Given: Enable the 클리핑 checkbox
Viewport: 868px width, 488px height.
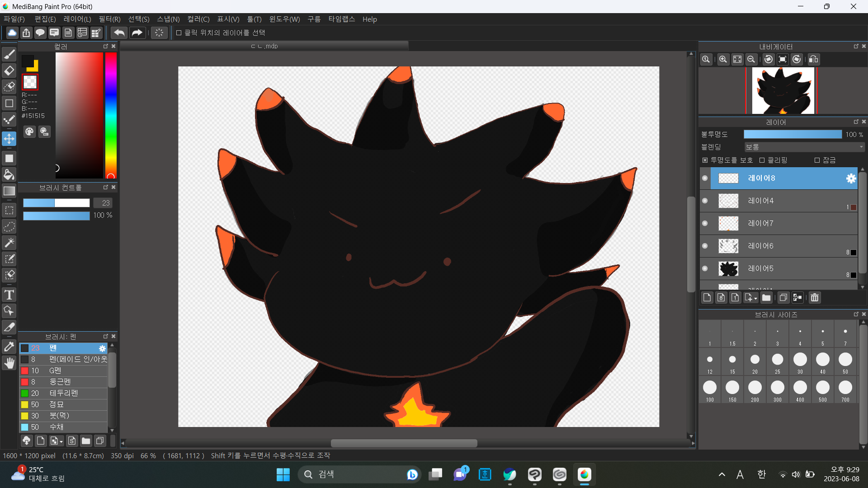Looking at the screenshot, I should click(x=762, y=160).
